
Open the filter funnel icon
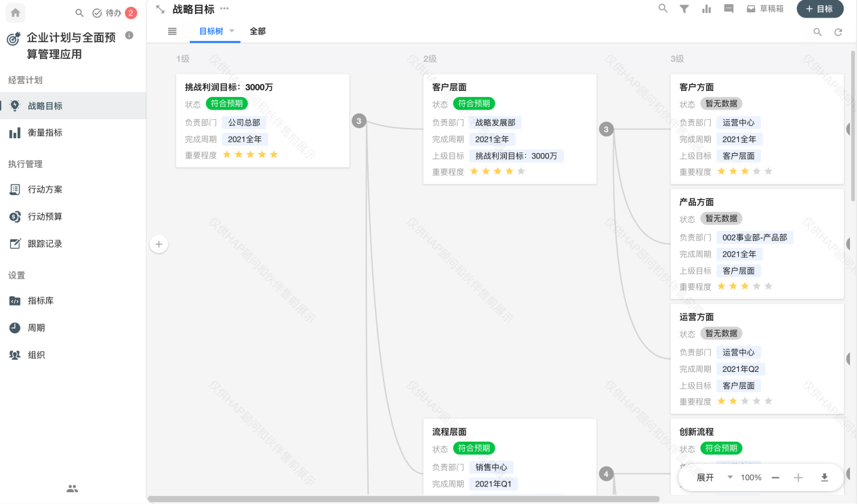pyautogui.click(x=685, y=9)
